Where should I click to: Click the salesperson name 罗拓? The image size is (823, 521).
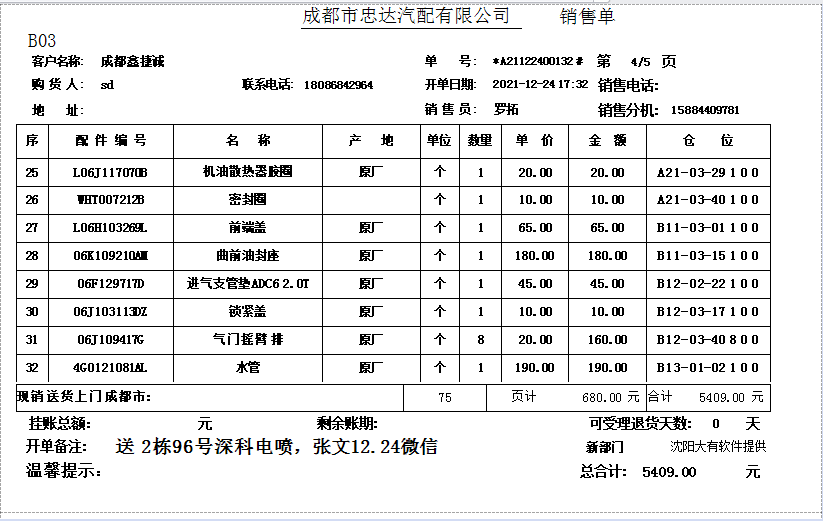point(506,109)
